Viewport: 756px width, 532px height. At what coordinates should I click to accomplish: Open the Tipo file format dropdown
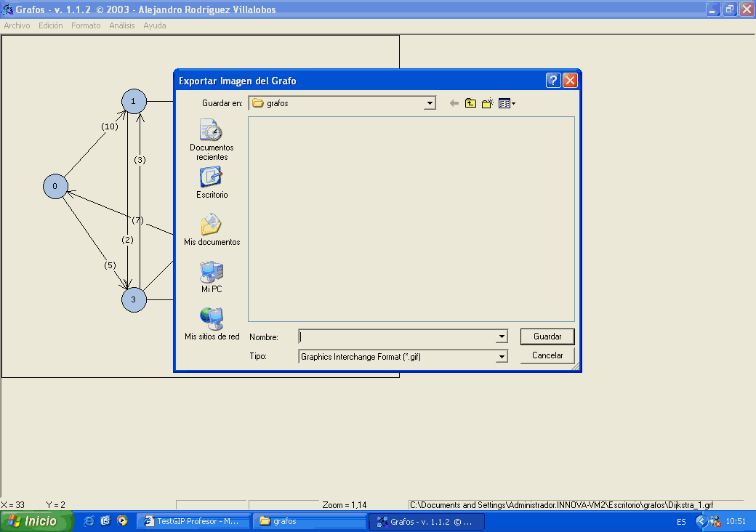pyautogui.click(x=502, y=357)
